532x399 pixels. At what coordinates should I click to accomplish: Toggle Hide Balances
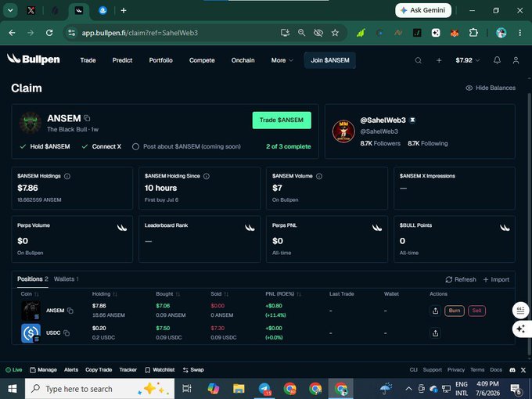pyautogui.click(x=491, y=88)
